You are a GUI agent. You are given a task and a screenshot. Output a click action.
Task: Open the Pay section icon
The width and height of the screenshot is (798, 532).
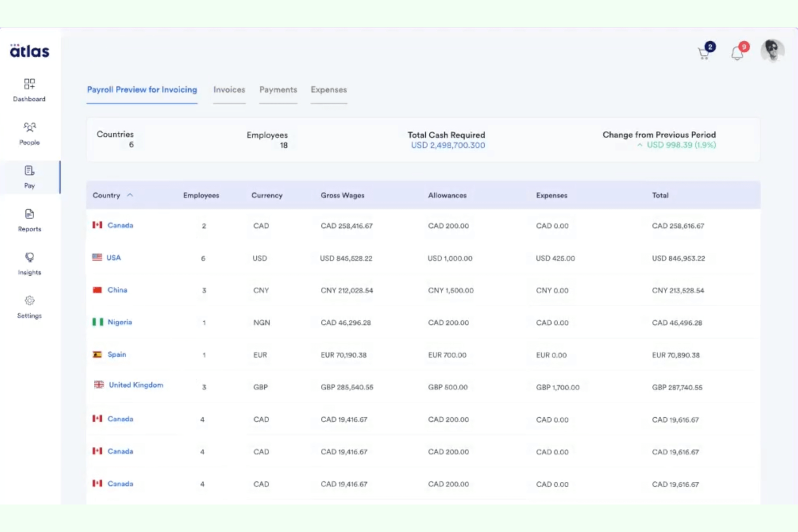29,177
